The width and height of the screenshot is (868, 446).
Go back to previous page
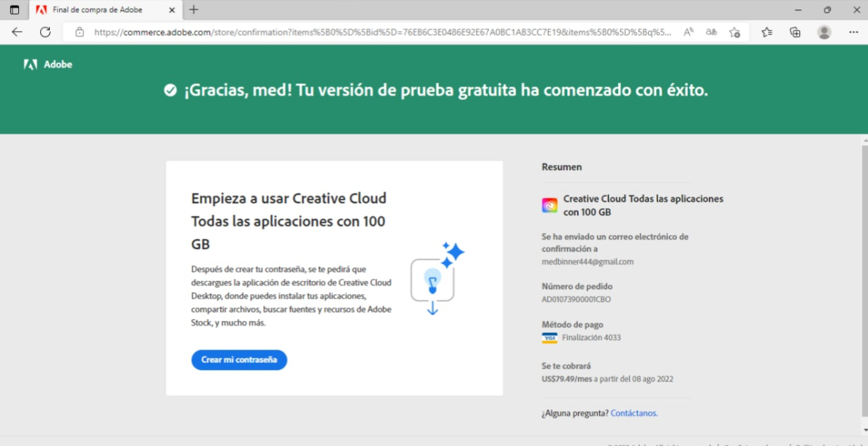pos(17,32)
